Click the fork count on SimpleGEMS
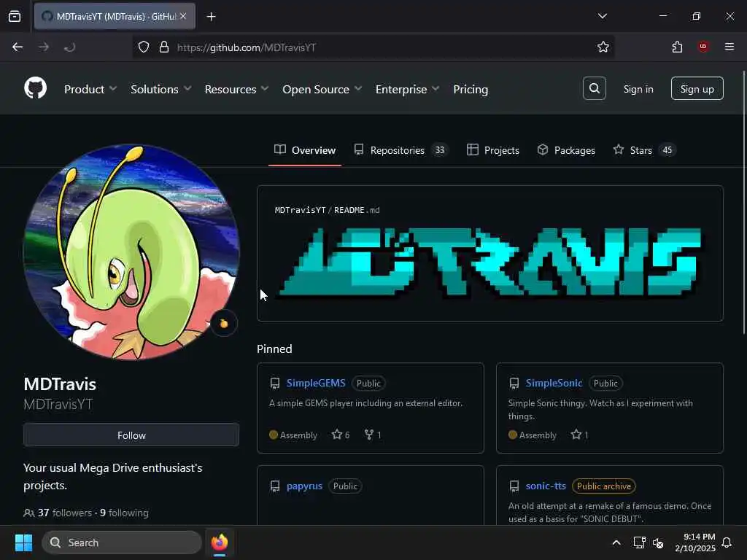Screen dimensions: 747x560 point(373,435)
